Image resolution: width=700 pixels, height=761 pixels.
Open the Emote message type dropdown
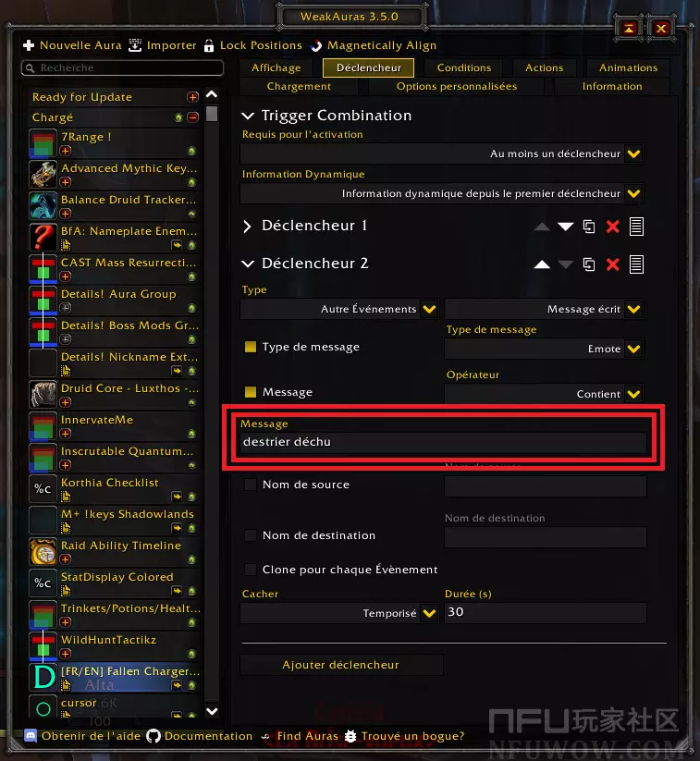(x=544, y=349)
